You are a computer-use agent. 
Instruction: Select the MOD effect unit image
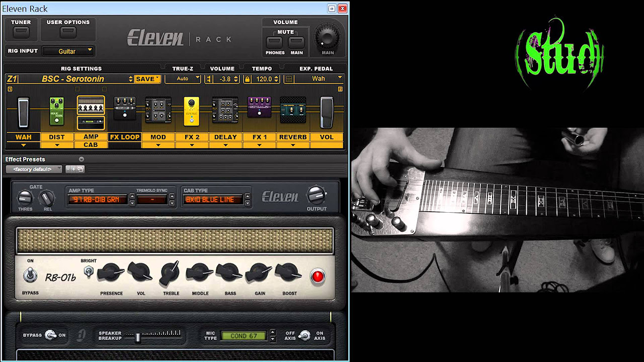click(x=158, y=110)
